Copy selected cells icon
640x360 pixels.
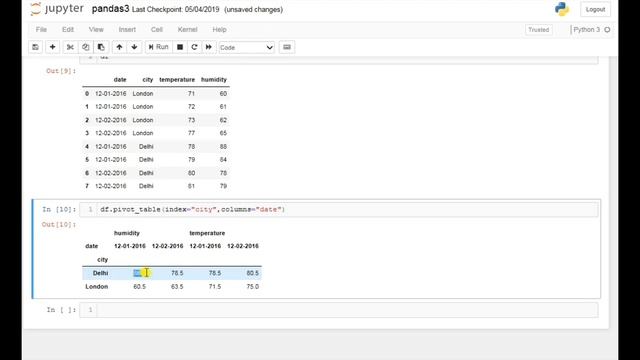(86, 47)
